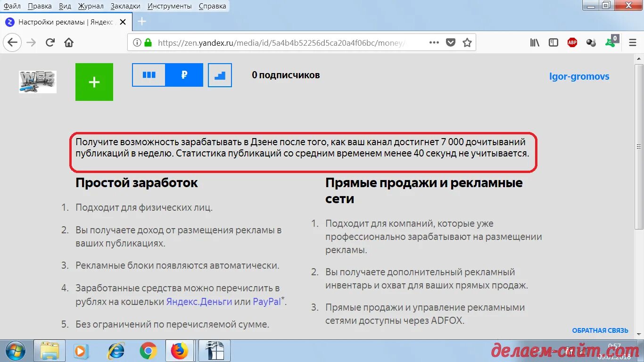The image size is (644, 362).
Task: Switch to Firefox in the taskbar
Action: pos(179,351)
